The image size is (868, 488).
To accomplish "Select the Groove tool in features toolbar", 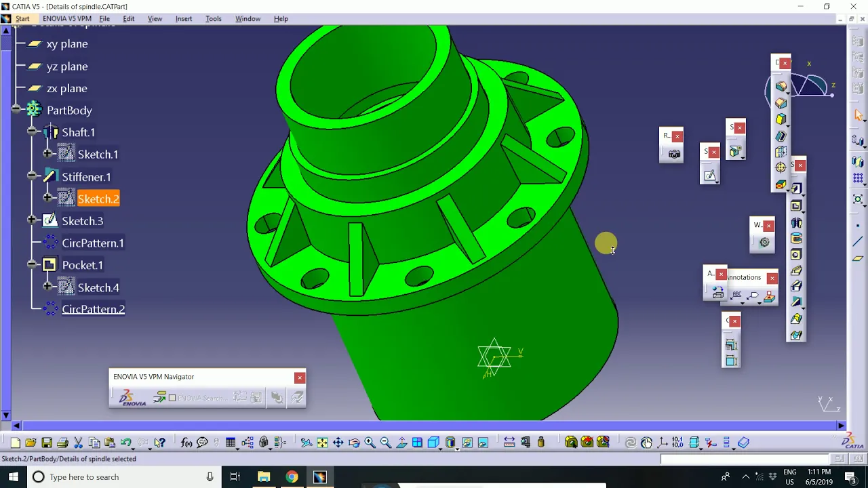I will [796, 239].
